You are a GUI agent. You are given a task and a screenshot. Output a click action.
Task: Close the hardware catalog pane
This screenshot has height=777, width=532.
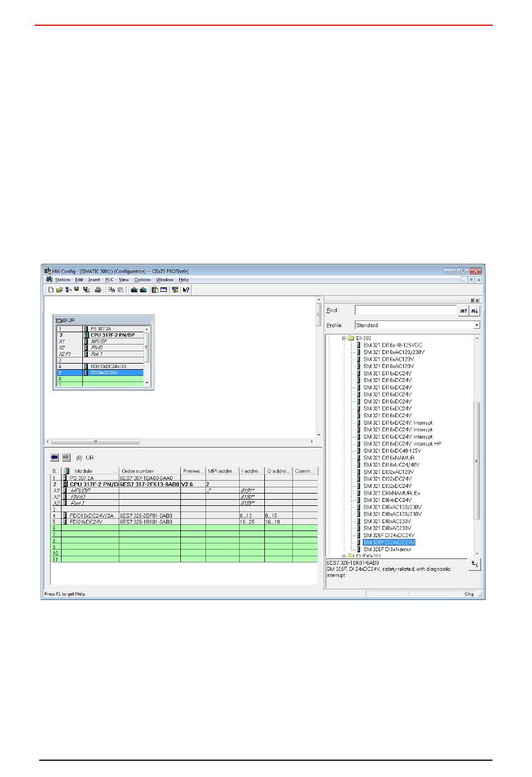coord(477,300)
